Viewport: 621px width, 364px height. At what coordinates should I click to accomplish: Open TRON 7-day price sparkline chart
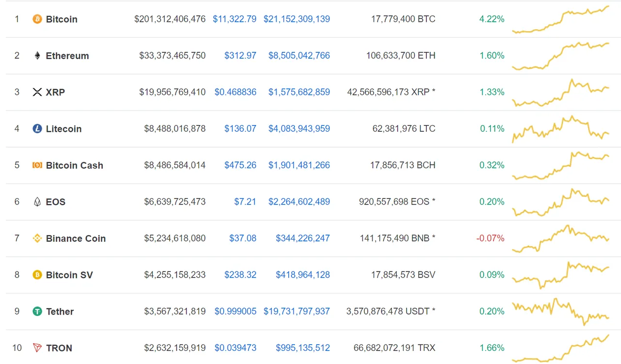click(561, 348)
